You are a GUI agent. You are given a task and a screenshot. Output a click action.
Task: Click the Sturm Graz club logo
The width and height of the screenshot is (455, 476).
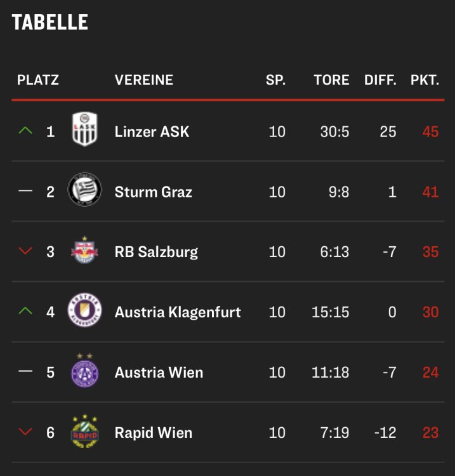84,192
